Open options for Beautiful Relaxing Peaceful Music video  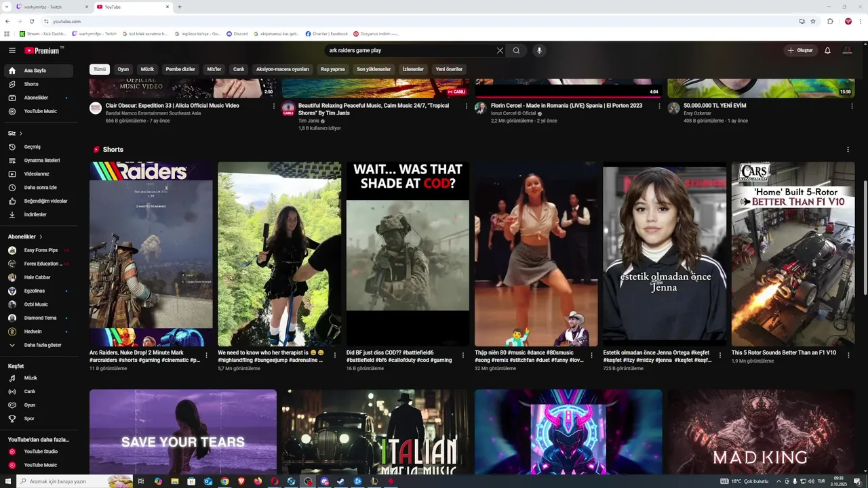(x=467, y=106)
